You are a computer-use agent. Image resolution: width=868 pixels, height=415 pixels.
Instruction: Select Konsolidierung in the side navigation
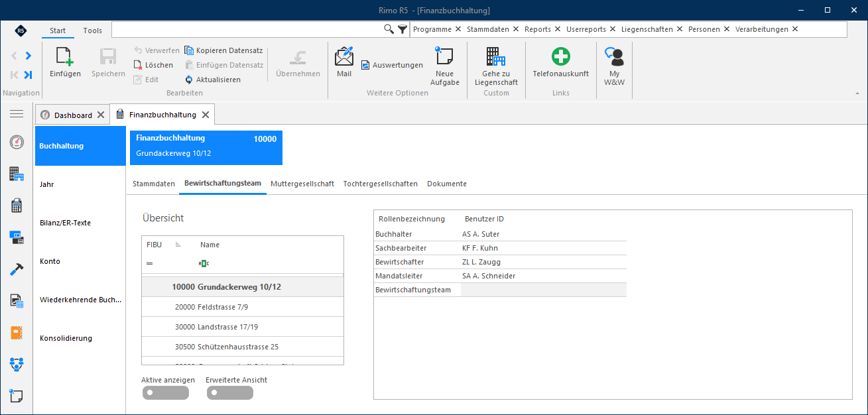click(x=80, y=338)
